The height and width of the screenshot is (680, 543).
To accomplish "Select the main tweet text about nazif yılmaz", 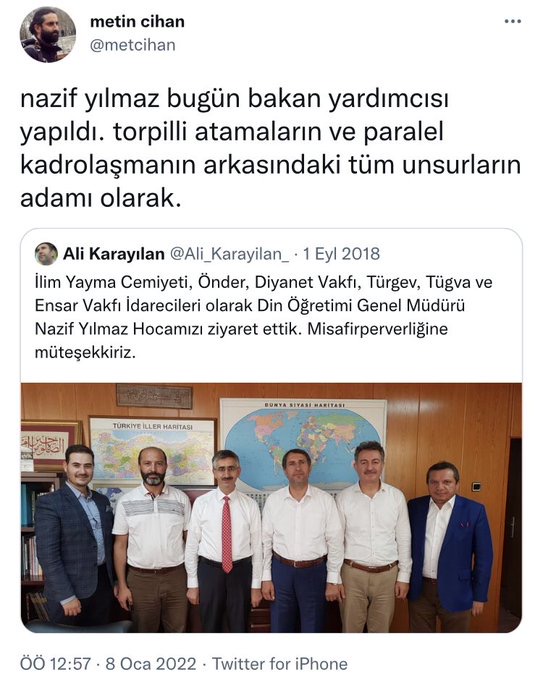I will tap(270, 148).
